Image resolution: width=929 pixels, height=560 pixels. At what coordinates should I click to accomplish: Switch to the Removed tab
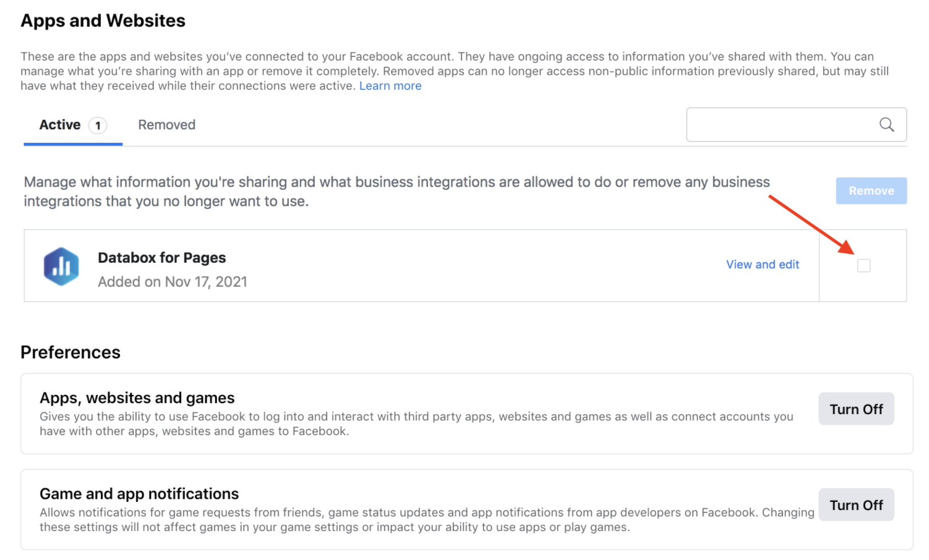tap(166, 125)
